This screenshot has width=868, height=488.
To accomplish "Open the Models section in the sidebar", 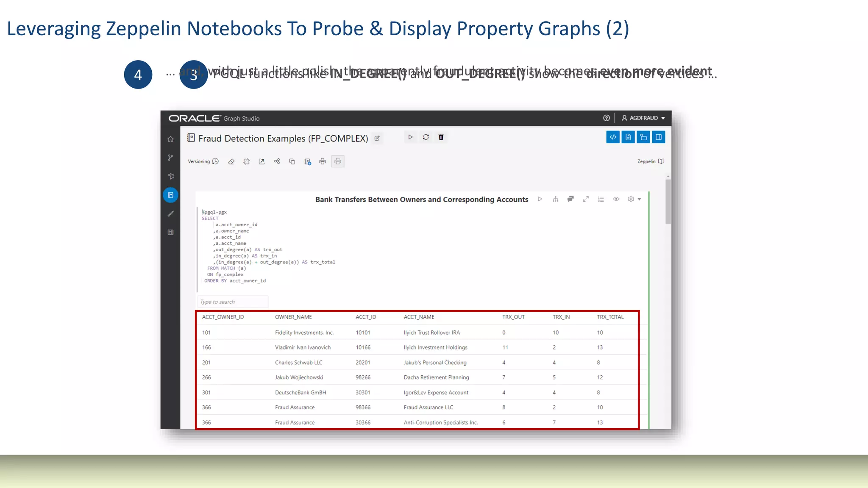I will (x=170, y=158).
